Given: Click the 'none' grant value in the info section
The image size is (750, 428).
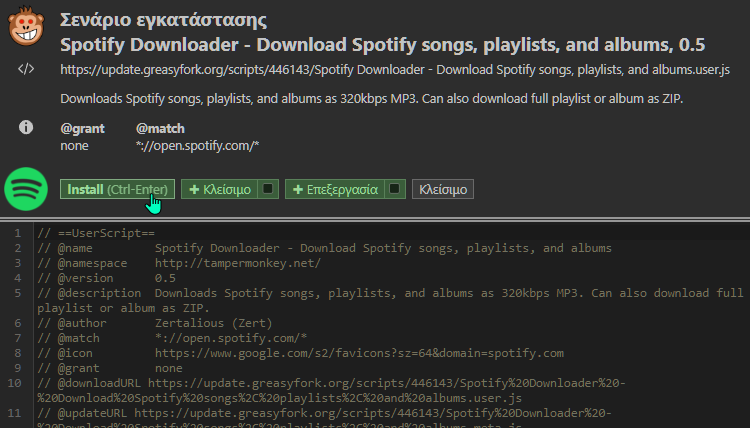Looking at the screenshot, I should pos(74,146).
